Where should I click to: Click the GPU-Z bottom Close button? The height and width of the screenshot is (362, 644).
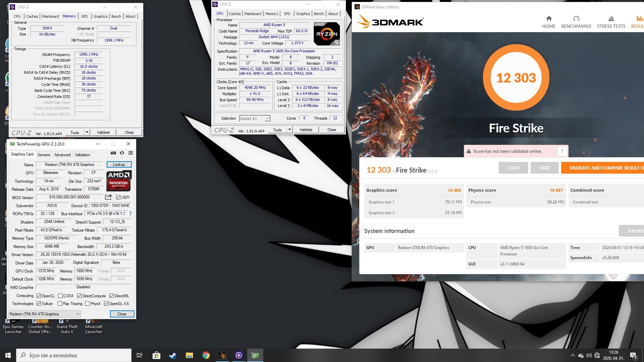pos(122,314)
